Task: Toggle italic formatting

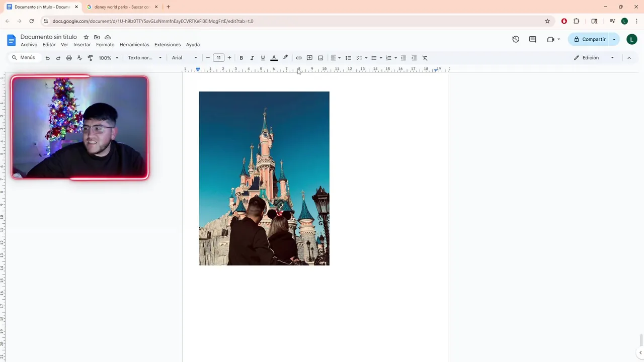Action: [x=252, y=58]
